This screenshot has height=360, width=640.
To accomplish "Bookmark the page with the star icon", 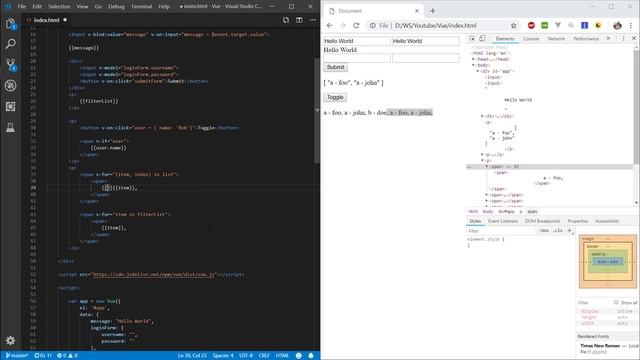I will coord(513,25).
